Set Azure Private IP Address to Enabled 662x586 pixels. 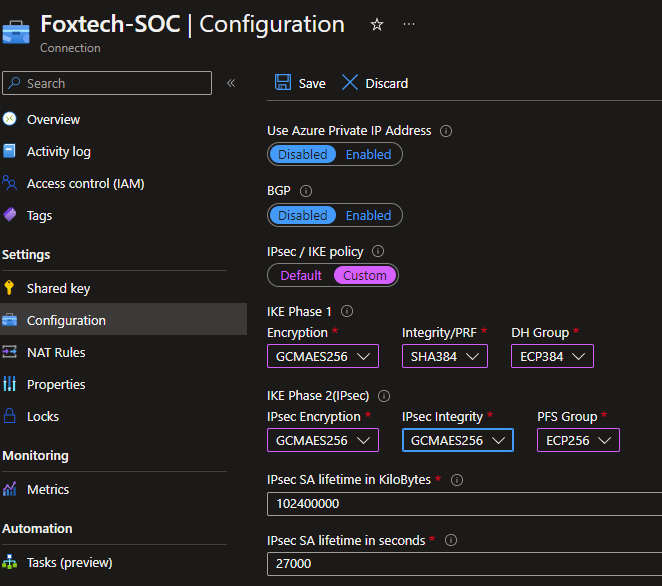click(369, 155)
